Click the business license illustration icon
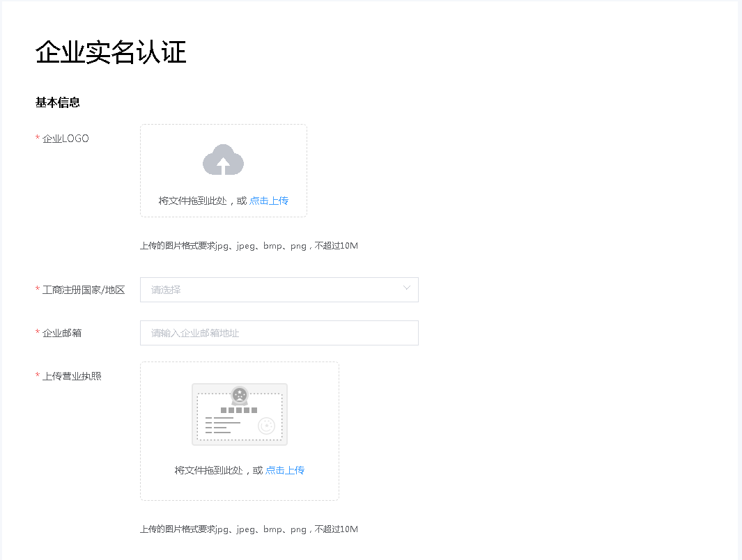Screen dimensions: 742x560 click(x=239, y=414)
